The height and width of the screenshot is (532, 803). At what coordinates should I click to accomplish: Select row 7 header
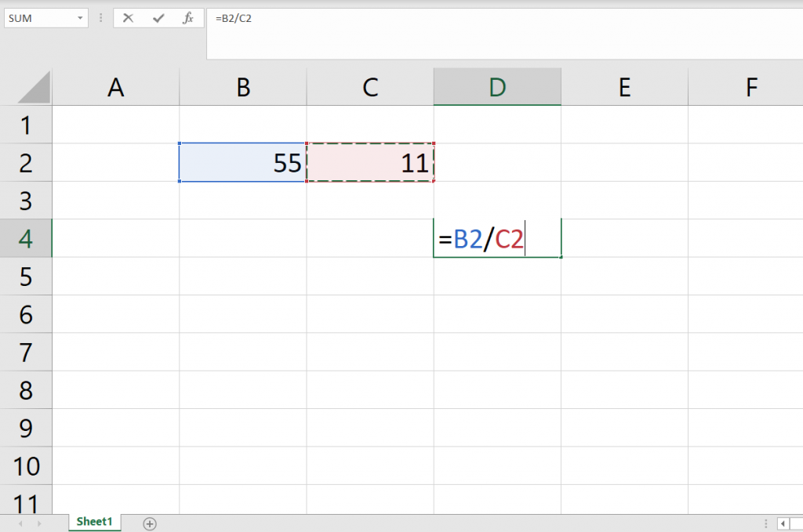(26, 352)
